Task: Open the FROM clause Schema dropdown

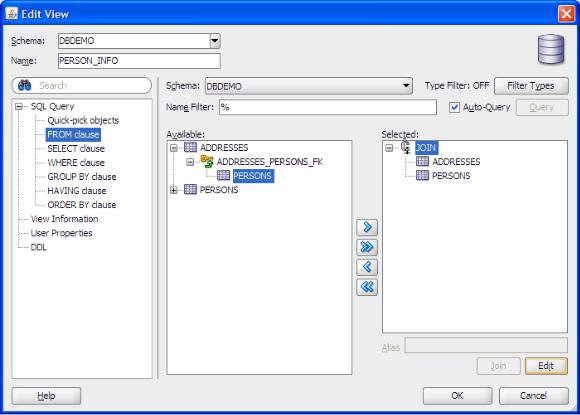Action: (x=406, y=86)
